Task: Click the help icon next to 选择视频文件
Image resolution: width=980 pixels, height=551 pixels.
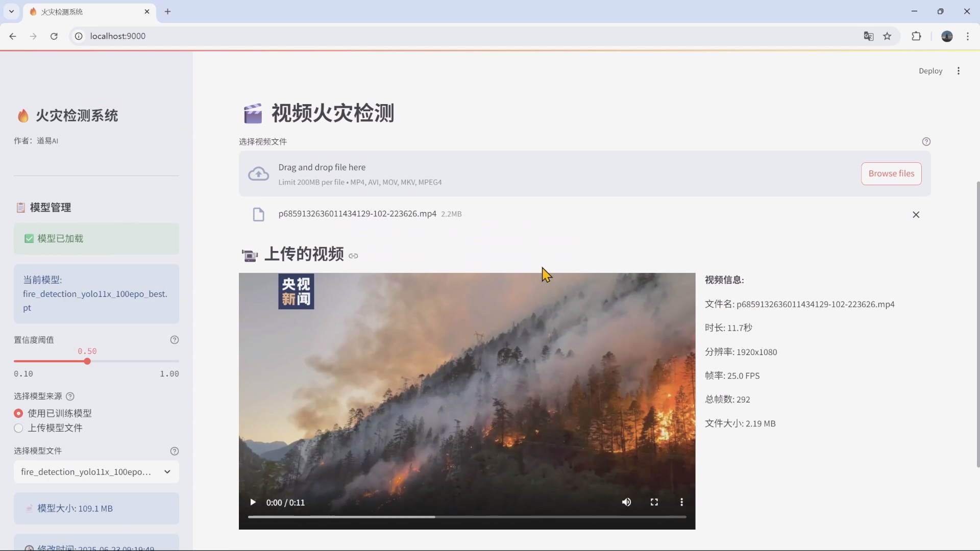Action: [x=926, y=141]
